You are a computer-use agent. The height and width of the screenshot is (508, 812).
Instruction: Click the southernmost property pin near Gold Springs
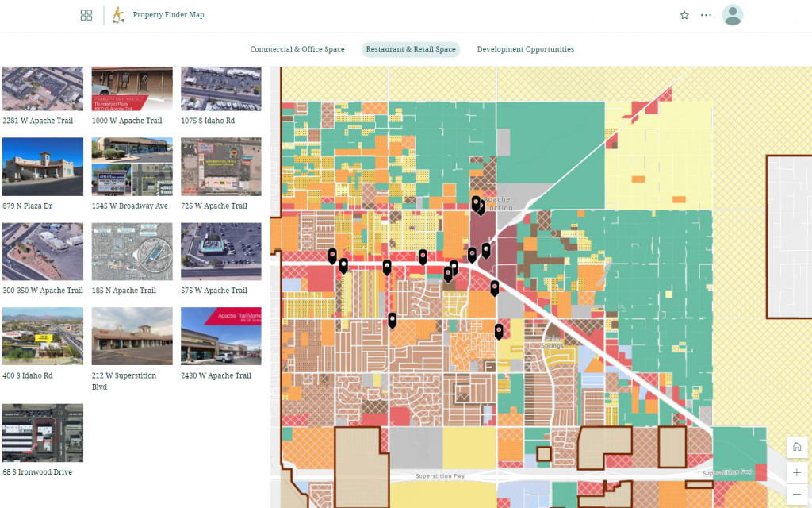coord(499,332)
